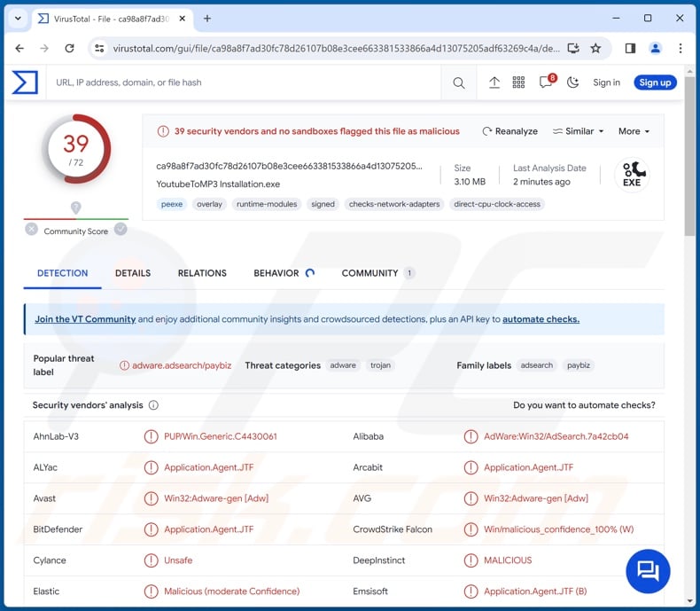Click the community score downvote X icon
Viewport: 700px width, 611px height.
[31, 229]
